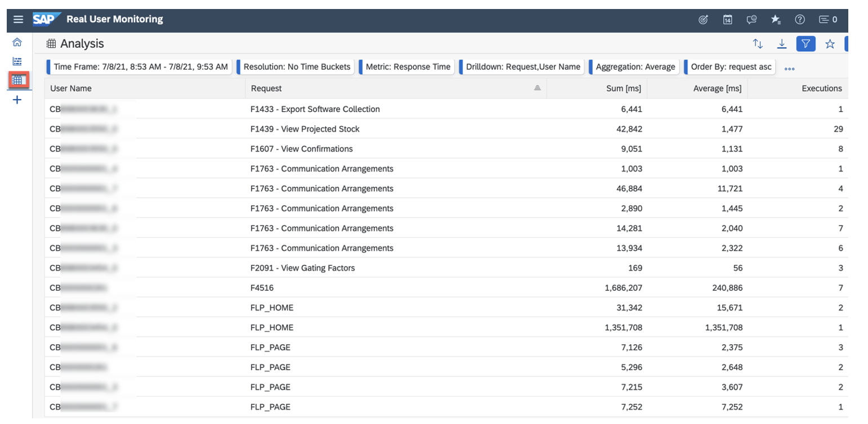Open the hamburger navigation menu
This screenshot has width=868, height=424.
[x=19, y=20]
